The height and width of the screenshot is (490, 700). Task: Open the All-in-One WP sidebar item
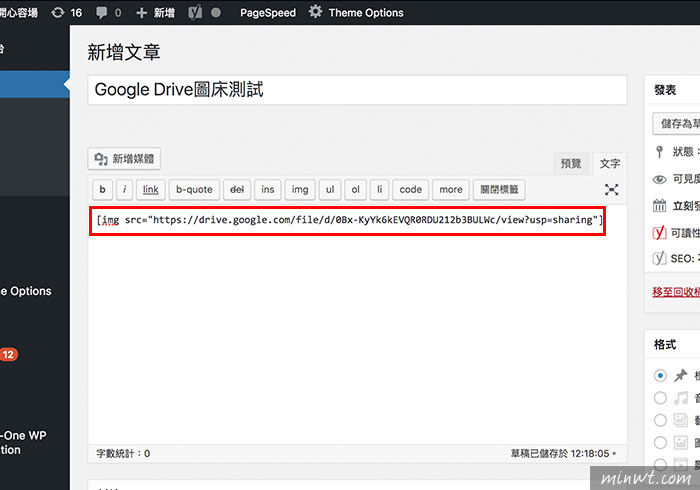[23, 442]
